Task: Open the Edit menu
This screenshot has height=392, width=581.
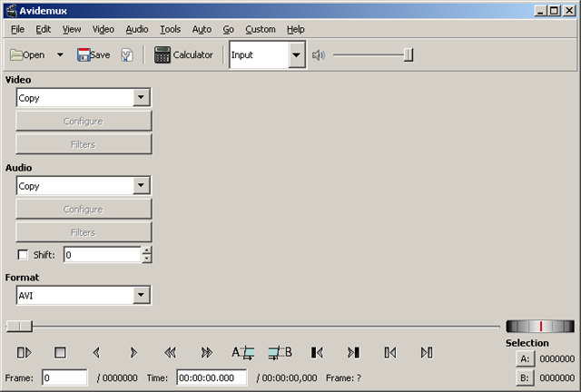Action: pyautogui.click(x=43, y=29)
